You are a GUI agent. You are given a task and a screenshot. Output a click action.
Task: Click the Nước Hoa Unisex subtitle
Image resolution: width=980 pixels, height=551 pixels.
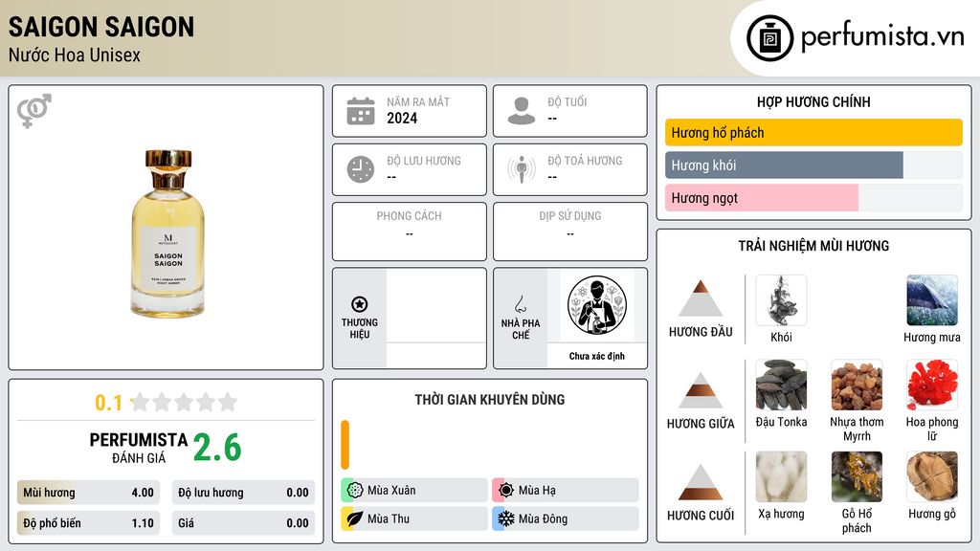point(75,55)
